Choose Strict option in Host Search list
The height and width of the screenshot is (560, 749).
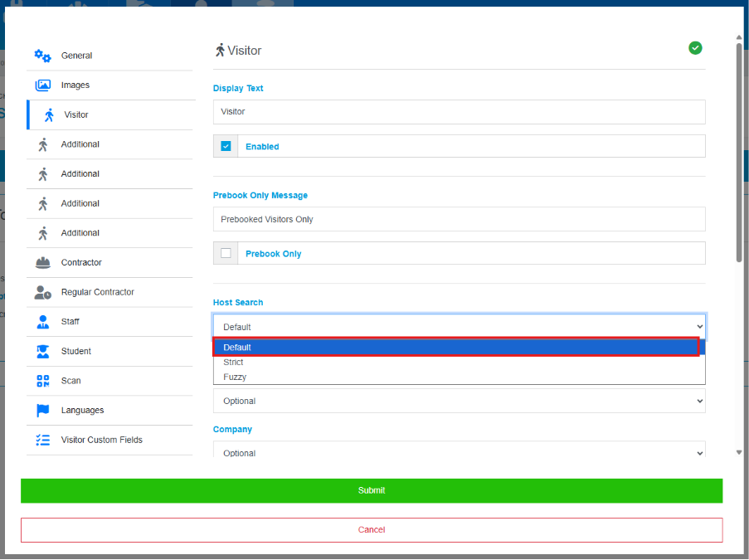pyautogui.click(x=459, y=363)
